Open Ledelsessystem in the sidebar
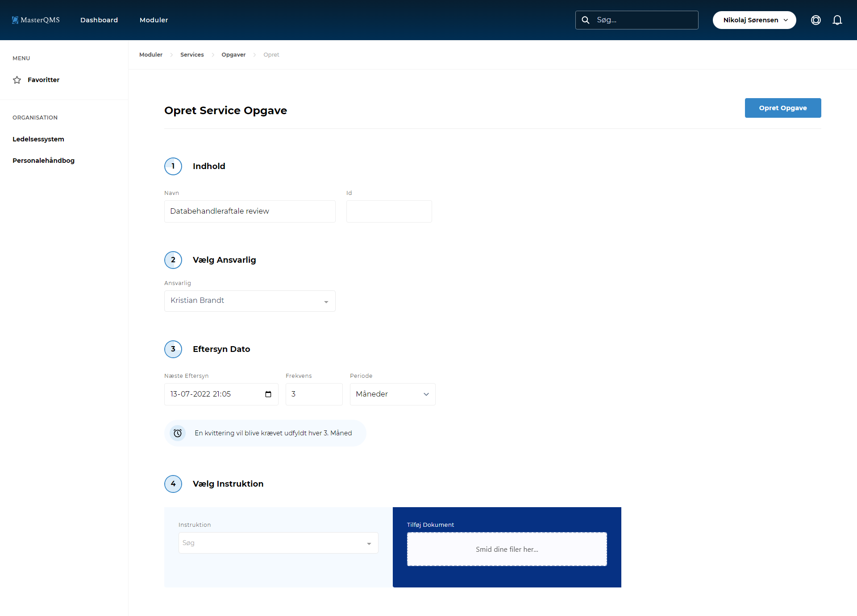The image size is (857, 616). 38,139
